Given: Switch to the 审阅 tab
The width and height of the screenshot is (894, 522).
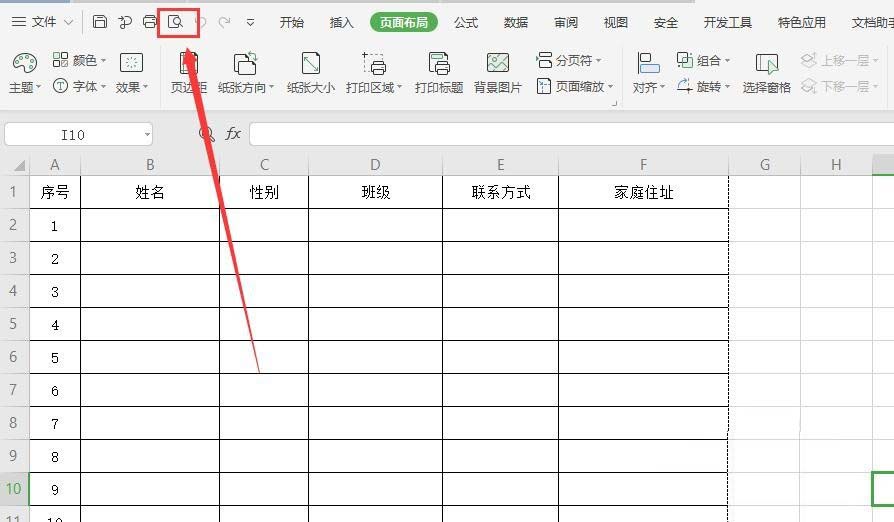Looking at the screenshot, I should pyautogui.click(x=566, y=22).
